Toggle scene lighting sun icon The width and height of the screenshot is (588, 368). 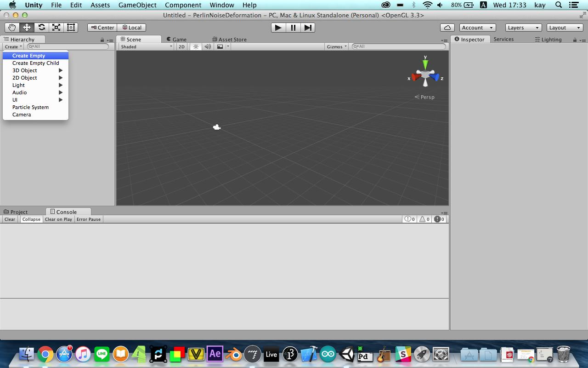click(x=196, y=46)
